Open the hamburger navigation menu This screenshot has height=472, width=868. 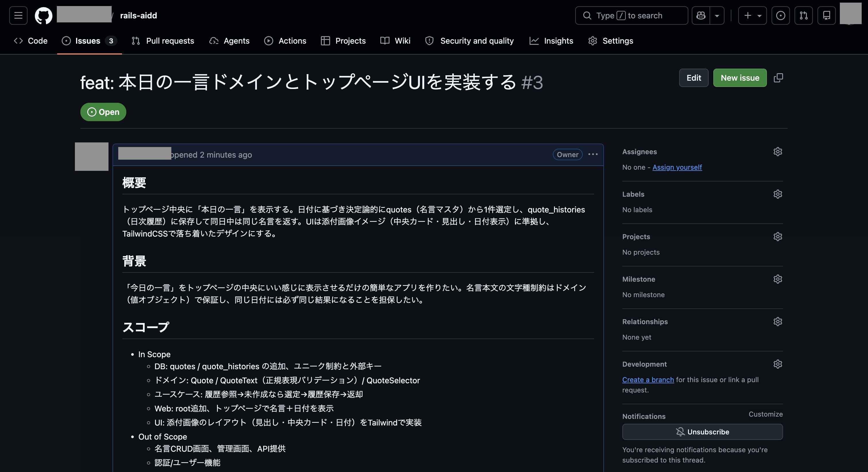click(x=18, y=16)
